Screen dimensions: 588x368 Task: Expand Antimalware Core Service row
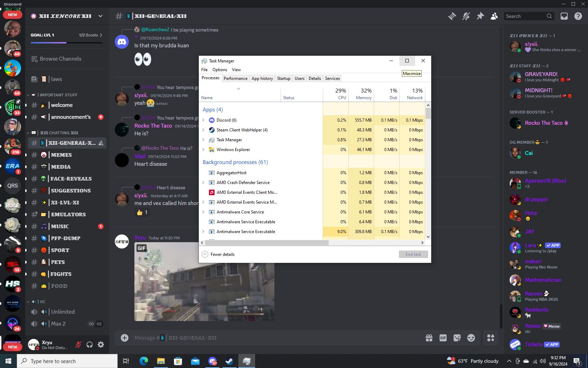click(203, 212)
